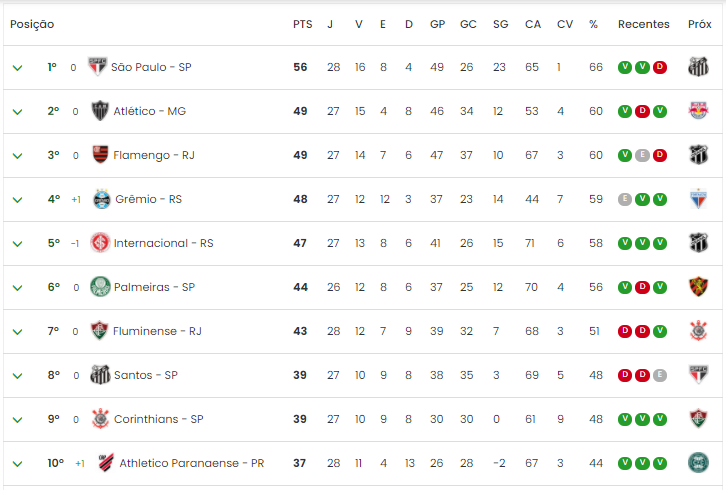
Task: Click the Recentes column header
Action: [x=644, y=24]
